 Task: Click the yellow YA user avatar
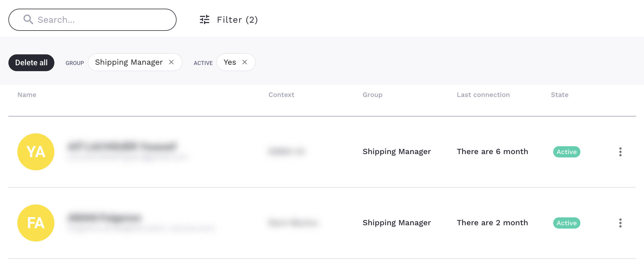36,152
